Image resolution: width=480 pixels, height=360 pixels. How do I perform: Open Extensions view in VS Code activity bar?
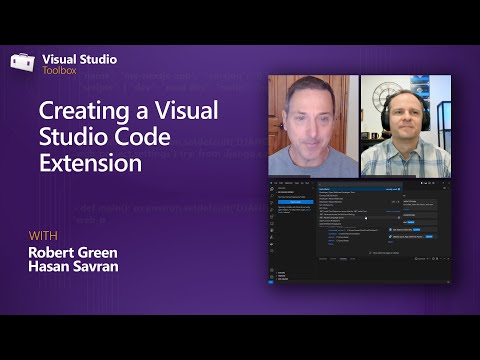(x=272, y=217)
